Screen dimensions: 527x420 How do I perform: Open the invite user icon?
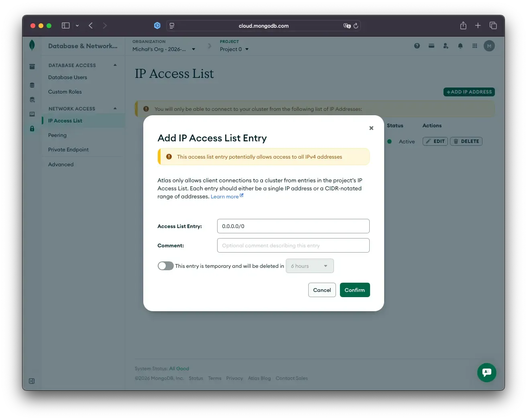[x=446, y=46]
